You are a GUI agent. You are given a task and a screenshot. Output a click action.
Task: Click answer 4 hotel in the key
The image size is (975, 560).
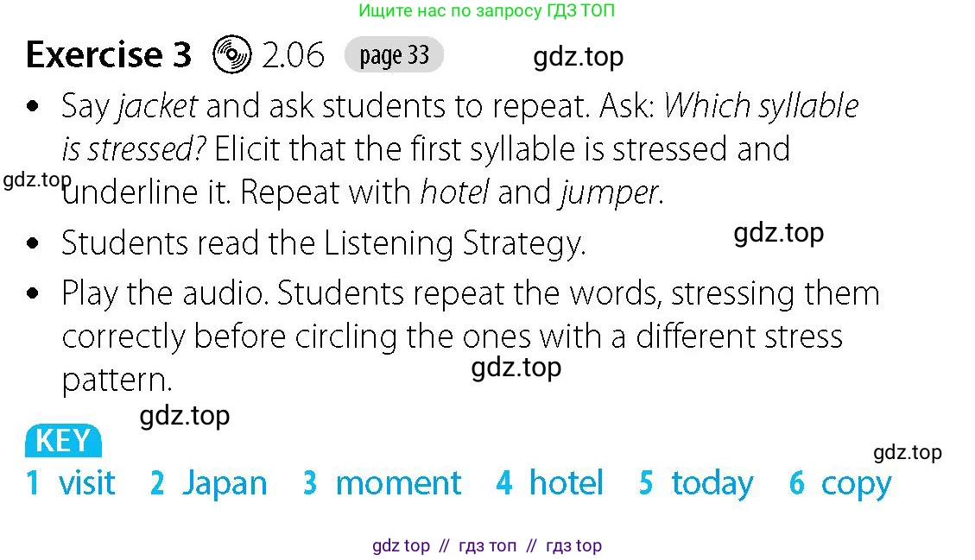click(550, 482)
